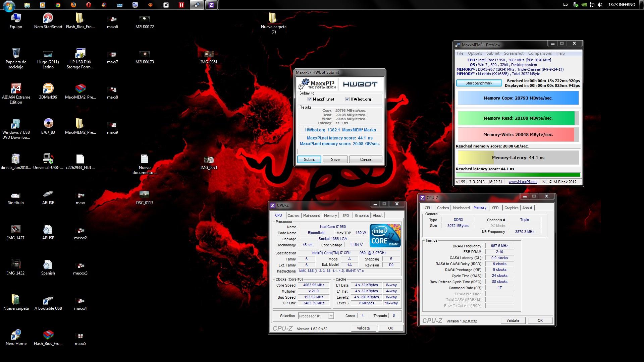Toggle the HWbot.org submit checkbox

coord(347,99)
